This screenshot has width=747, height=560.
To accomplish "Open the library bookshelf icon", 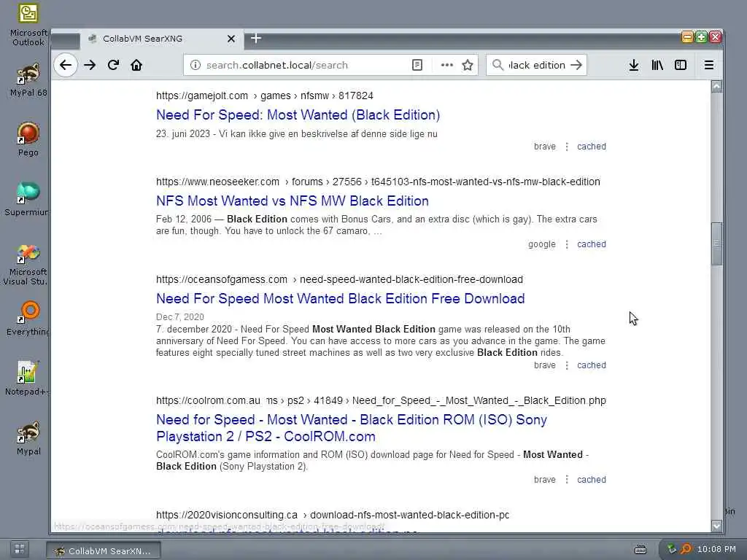I will tap(657, 65).
